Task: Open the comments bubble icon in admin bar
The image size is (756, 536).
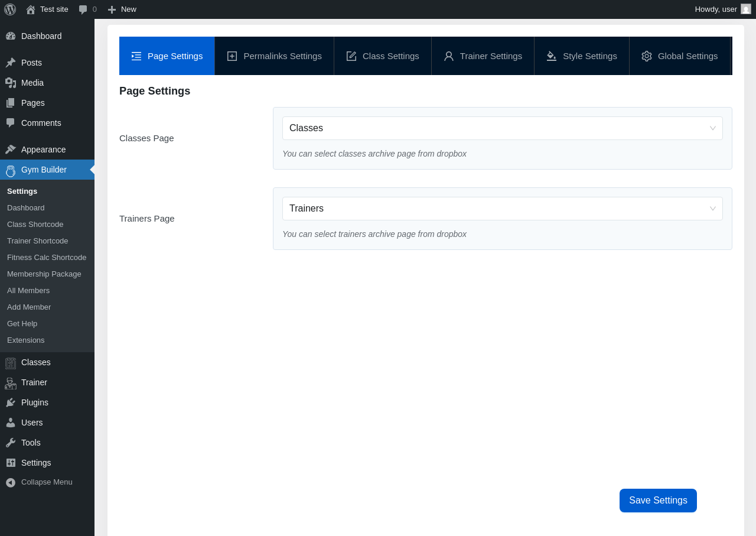Action: coord(83,9)
